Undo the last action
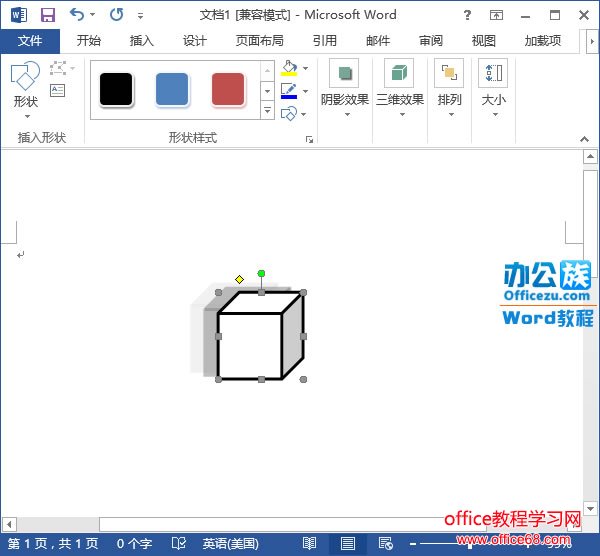Screen dimensions: 600x556 tap(77, 15)
